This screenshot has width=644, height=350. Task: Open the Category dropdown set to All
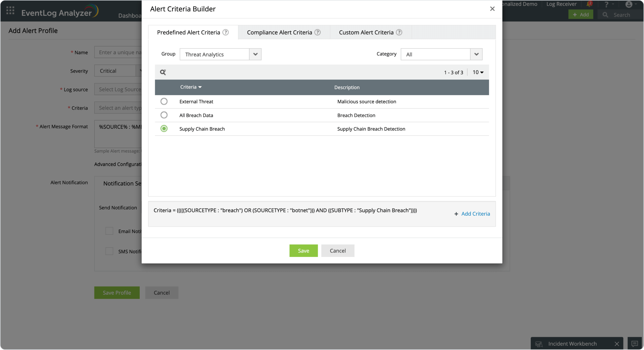click(x=476, y=54)
